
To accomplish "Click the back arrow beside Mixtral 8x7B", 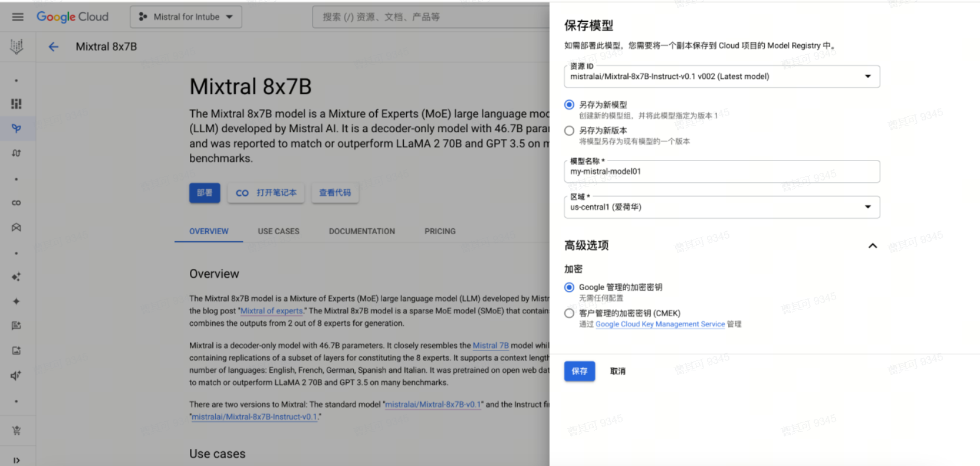I will pos(54,47).
